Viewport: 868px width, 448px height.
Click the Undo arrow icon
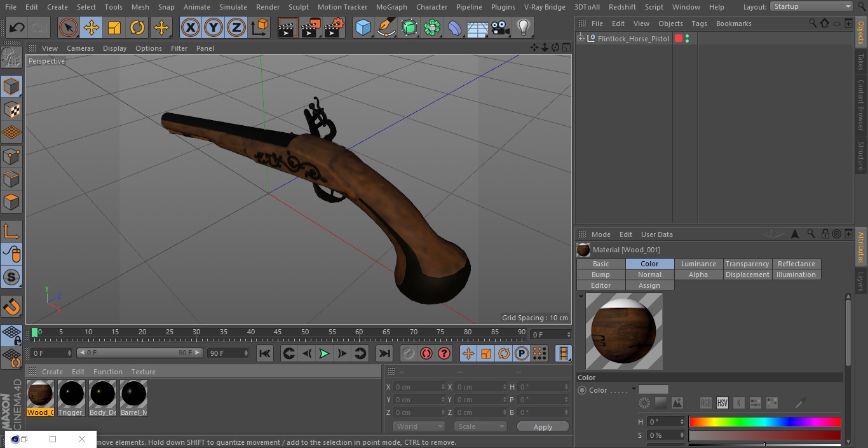click(17, 28)
